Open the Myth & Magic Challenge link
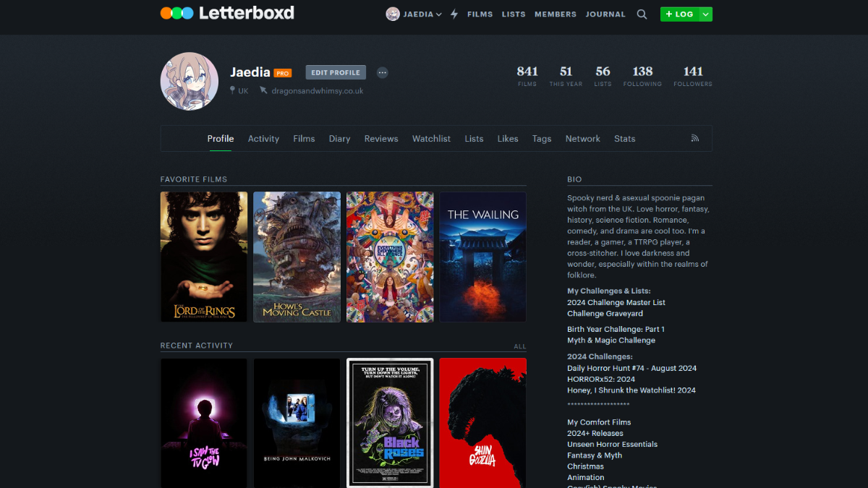The image size is (868, 488). (611, 341)
